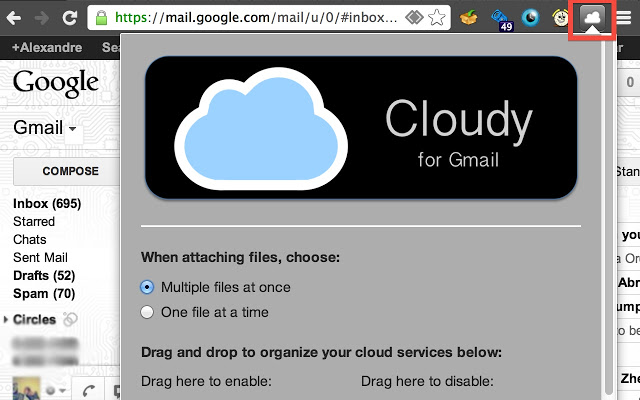This screenshot has width=640, height=400.
Task: Bookmark this page with the star icon
Action: click(x=437, y=17)
